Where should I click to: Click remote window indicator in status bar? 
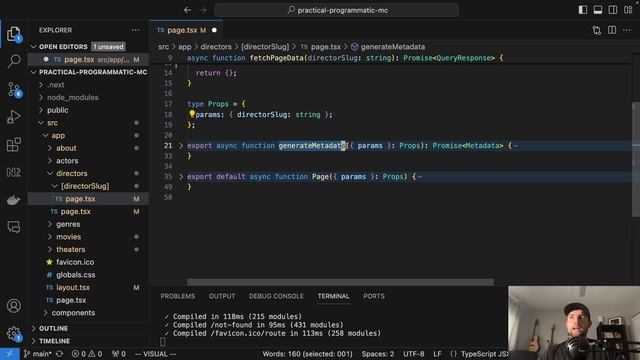point(10,354)
